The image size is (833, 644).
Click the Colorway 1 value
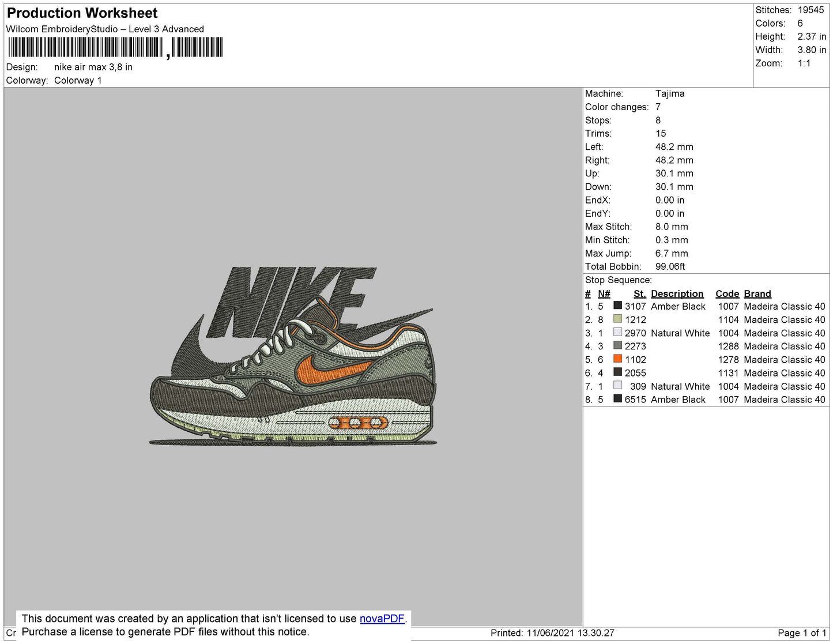tap(78, 80)
